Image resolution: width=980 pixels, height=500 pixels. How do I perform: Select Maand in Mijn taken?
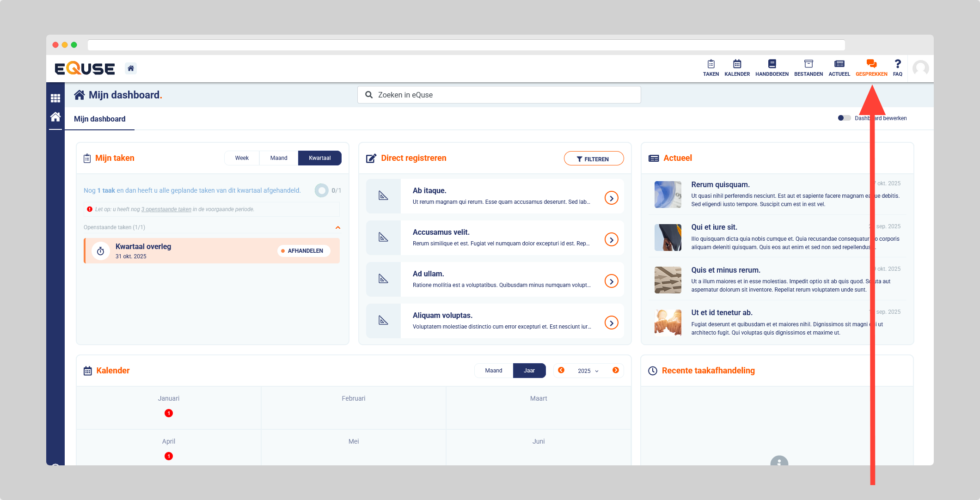coord(279,158)
